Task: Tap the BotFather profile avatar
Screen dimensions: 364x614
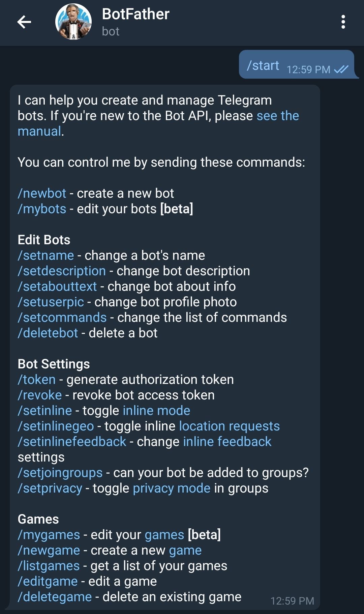Action: (x=73, y=22)
